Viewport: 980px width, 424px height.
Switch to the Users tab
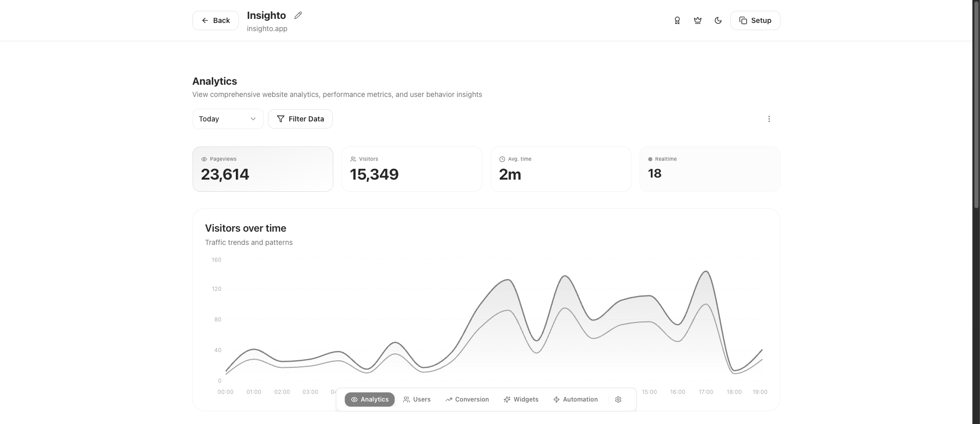coord(416,400)
